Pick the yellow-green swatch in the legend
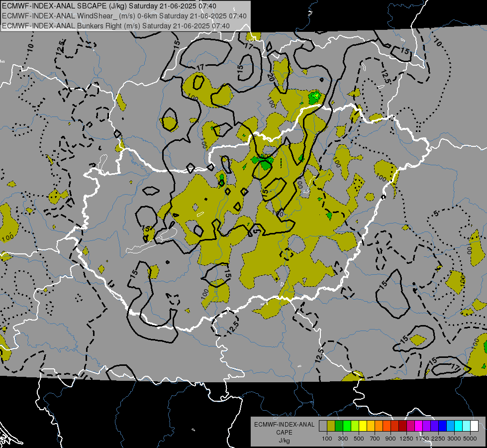487x448 pixels. (x=355, y=426)
